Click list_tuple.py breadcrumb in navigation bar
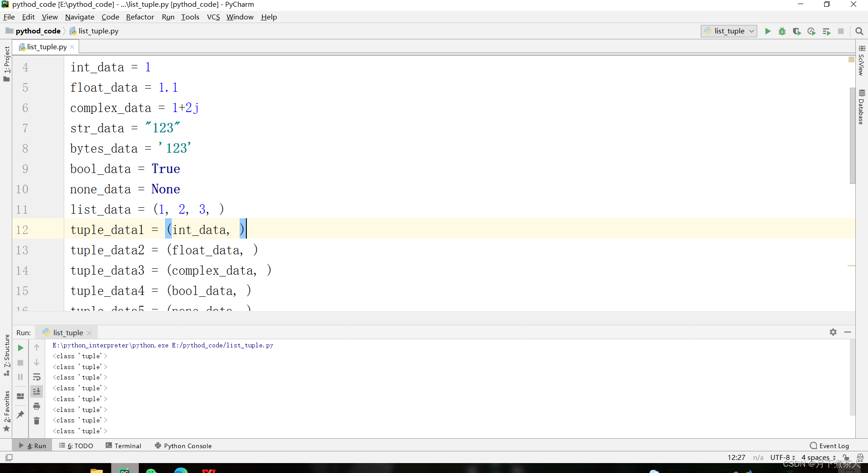 [x=94, y=31]
